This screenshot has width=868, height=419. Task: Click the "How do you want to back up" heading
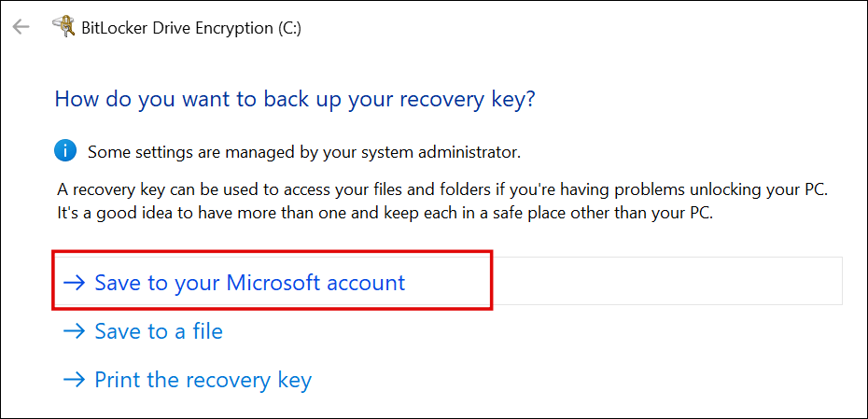pos(187,100)
